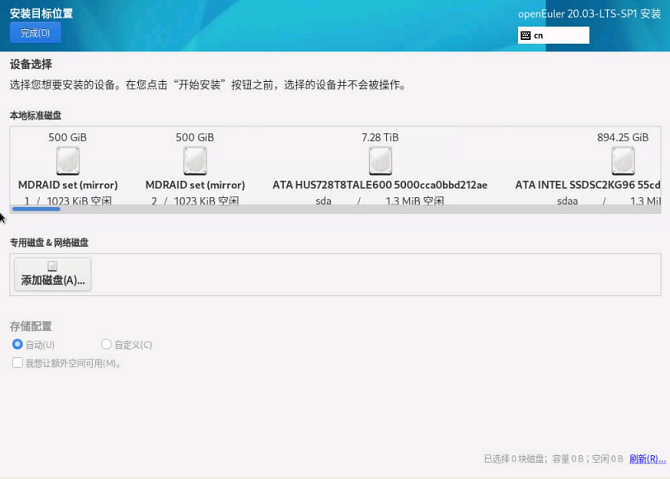Click the 添加磁盘(A)... button label
This screenshot has height=479, width=670.
(53, 280)
